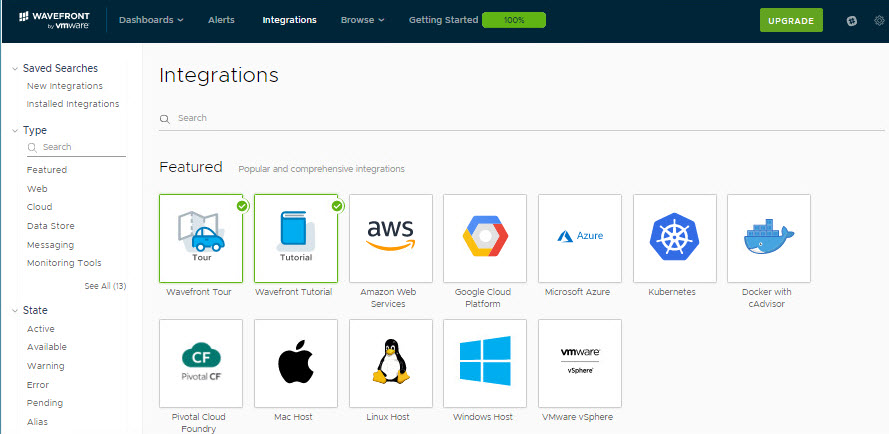Expand the Browse dropdown menu
Viewport: 889px width, 434px height.
362,20
